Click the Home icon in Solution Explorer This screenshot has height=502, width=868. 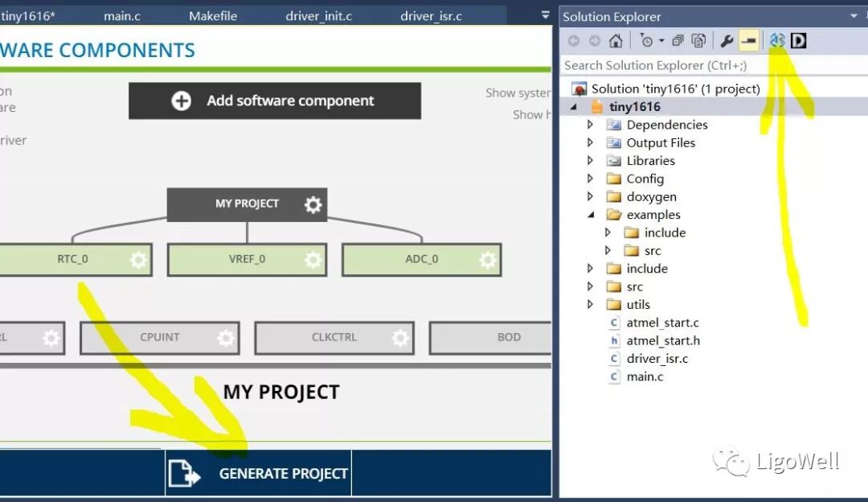click(x=616, y=39)
